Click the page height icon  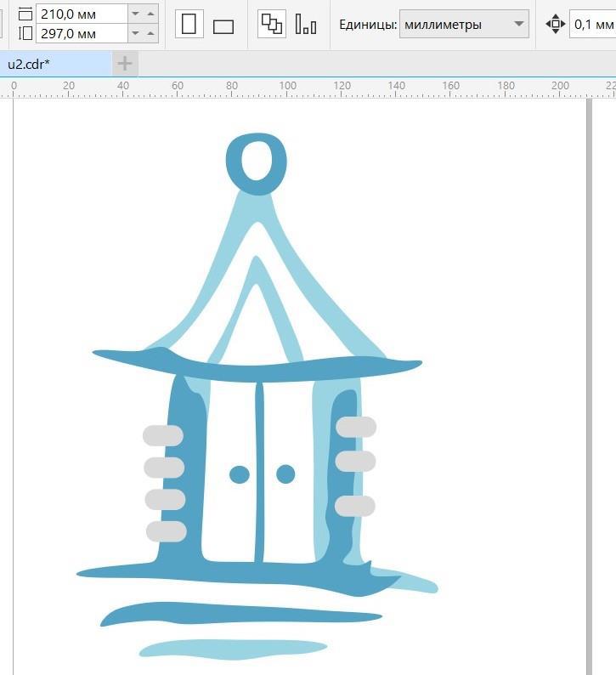[x=25, y=34]
